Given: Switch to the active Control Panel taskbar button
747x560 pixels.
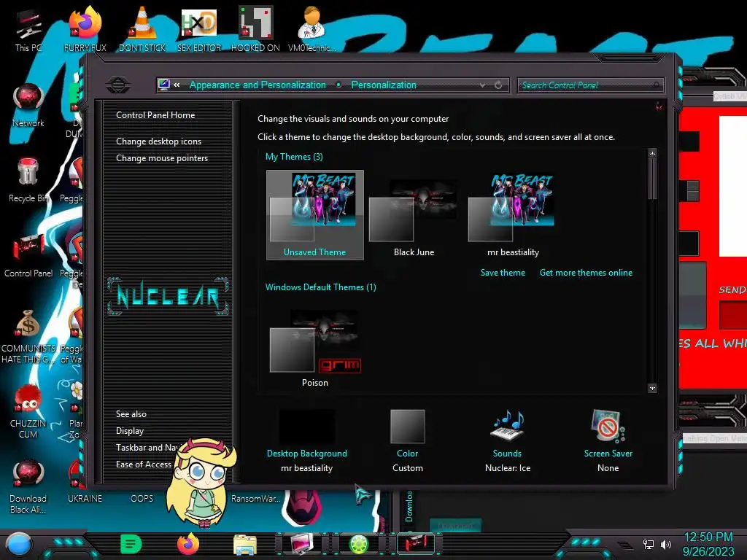Looking at the screenshot, I should click(x=416, y=544).
